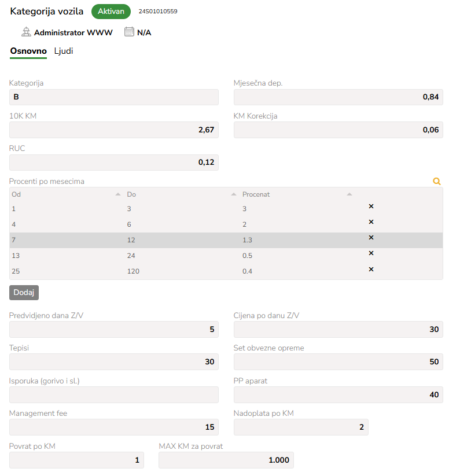The image size is (460, 476).
Task: Select the Osnovno tab
Action: coord(28,51)
